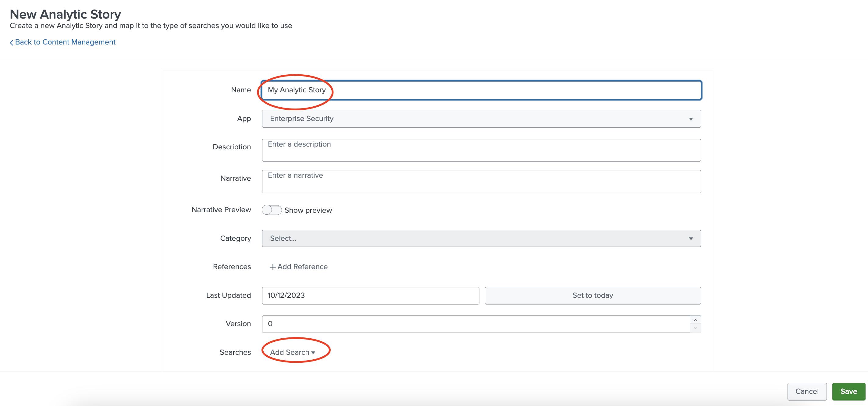Click into the Description text area
The image size is (868, 406).
point(481,150)
